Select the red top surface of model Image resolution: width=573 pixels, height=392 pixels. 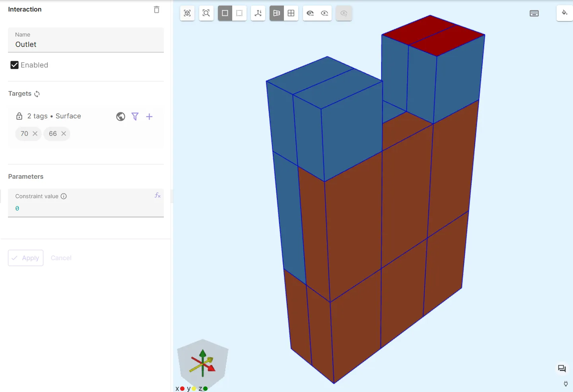coord(433,35)
